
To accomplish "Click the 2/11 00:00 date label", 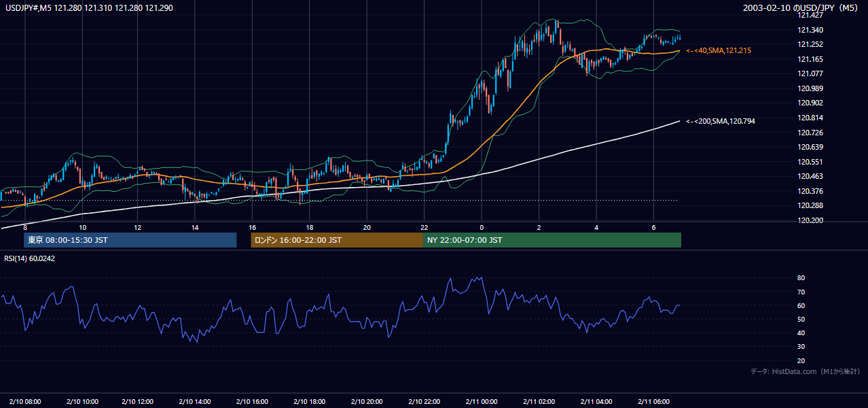I will pyautogui.click(x=482, y=401).
